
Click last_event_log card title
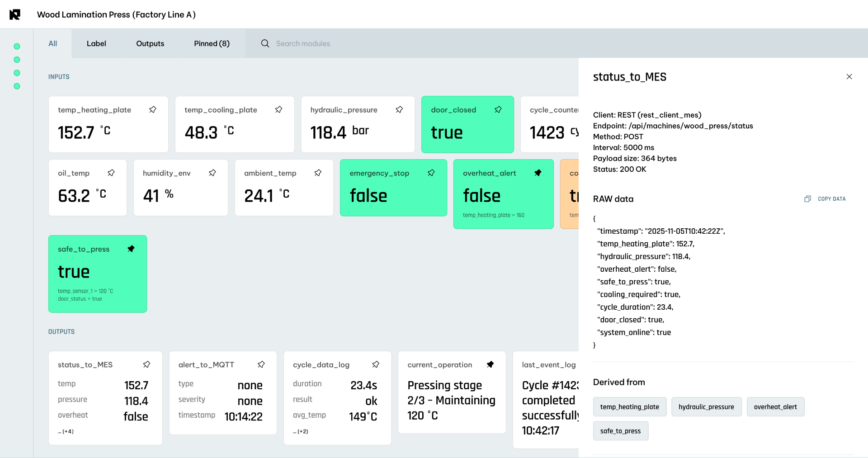point(549,365)
